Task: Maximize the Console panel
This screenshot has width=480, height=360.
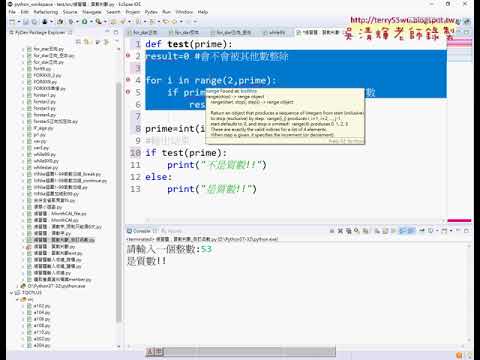Action: pos(467,230)
